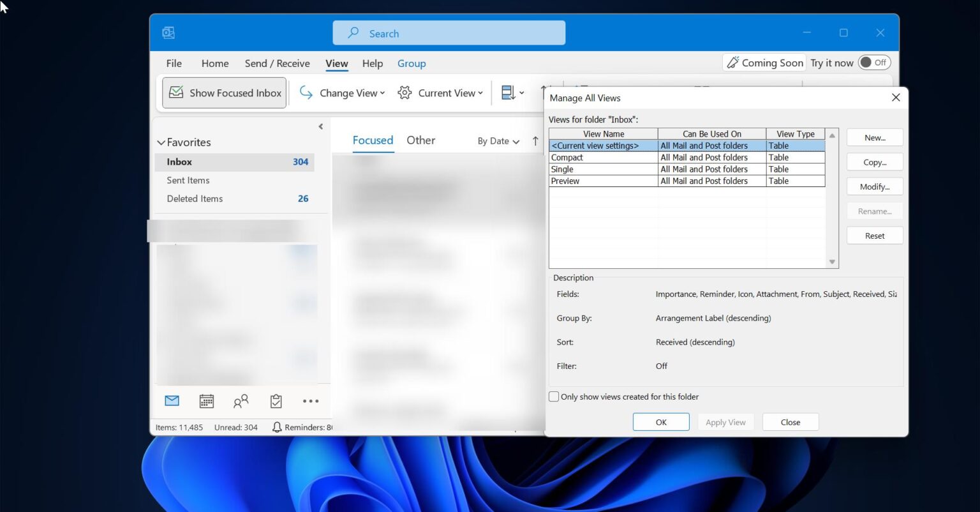The height and width of the screenshot is (512, 980).
Task: Enable 'Only show views created for this folder'
Action: pyautogui.click(x=553, y=396)
